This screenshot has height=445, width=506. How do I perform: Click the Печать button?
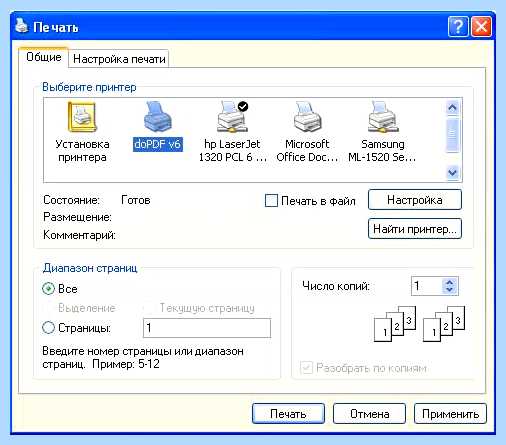[288, 414]
